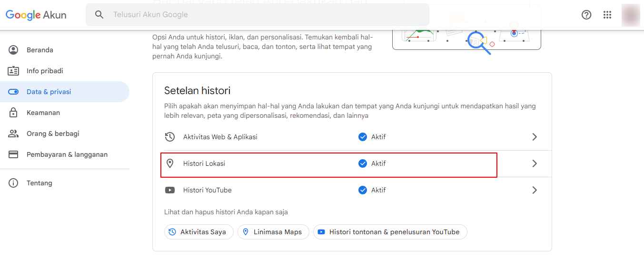This screenshot has height=258, width=644.
Task: Expand Aktivitas Web & Aplikasi chevron
Action: tap(535, 137)
